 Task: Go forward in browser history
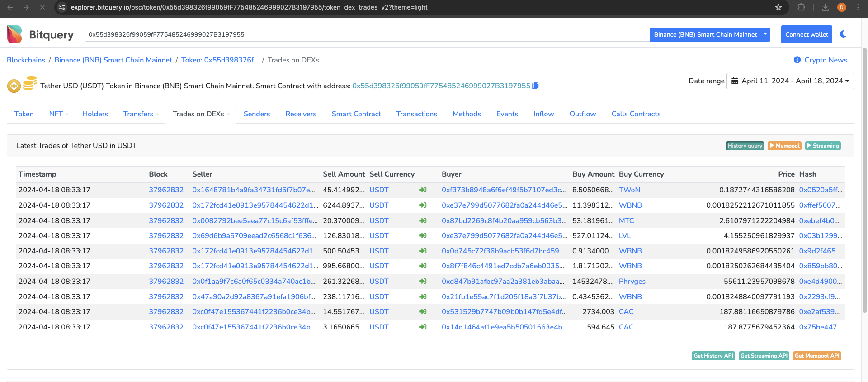coord(26,7)
